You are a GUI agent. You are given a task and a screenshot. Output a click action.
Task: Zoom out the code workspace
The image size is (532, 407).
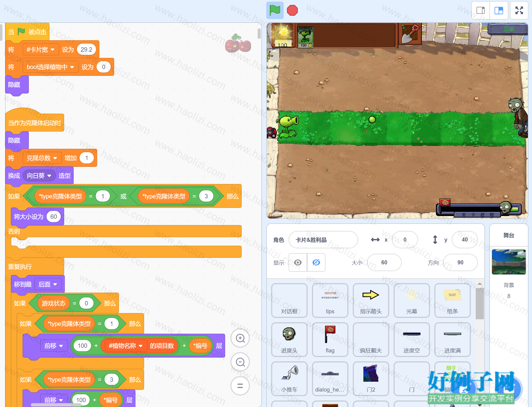240,362
